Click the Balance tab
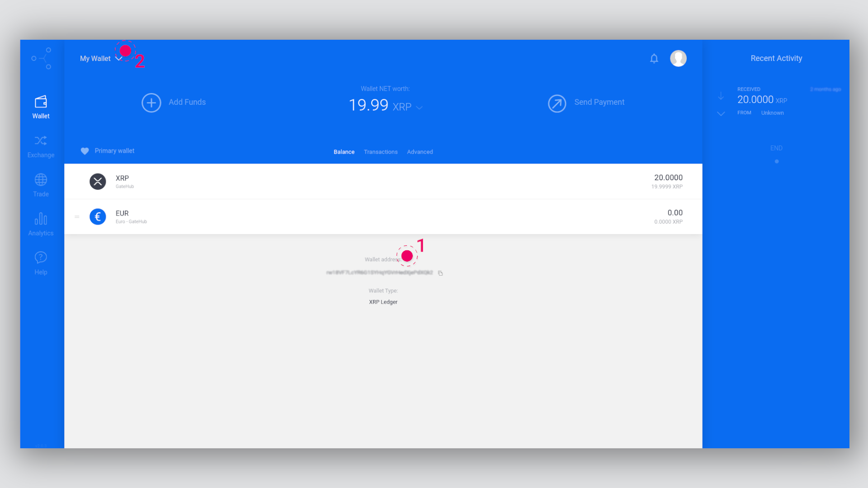The width and height of the screenshot is (868, 488). coord(344,152)
